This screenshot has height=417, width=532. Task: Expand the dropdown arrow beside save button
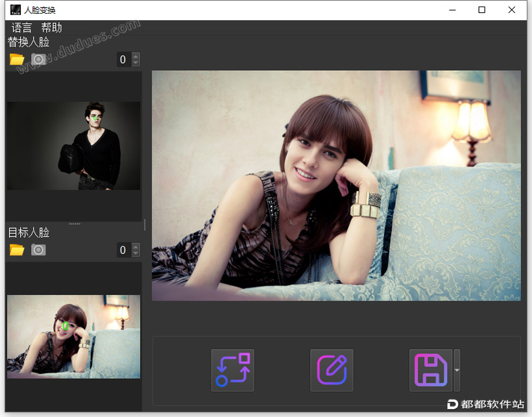pyautogui.click(x=457, y=370)
